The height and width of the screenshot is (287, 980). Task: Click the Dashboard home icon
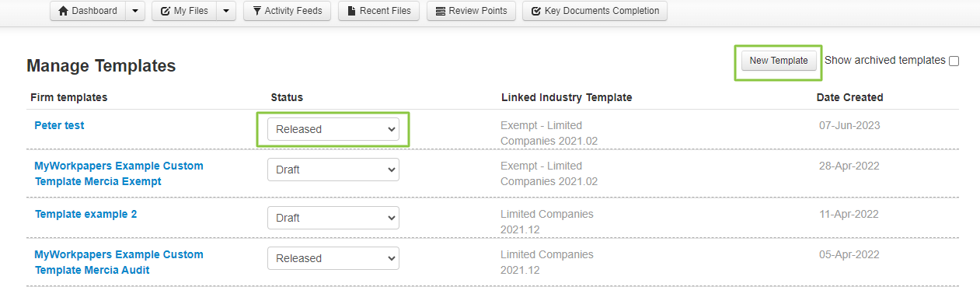pyautogui.click(x=64, y=11)
